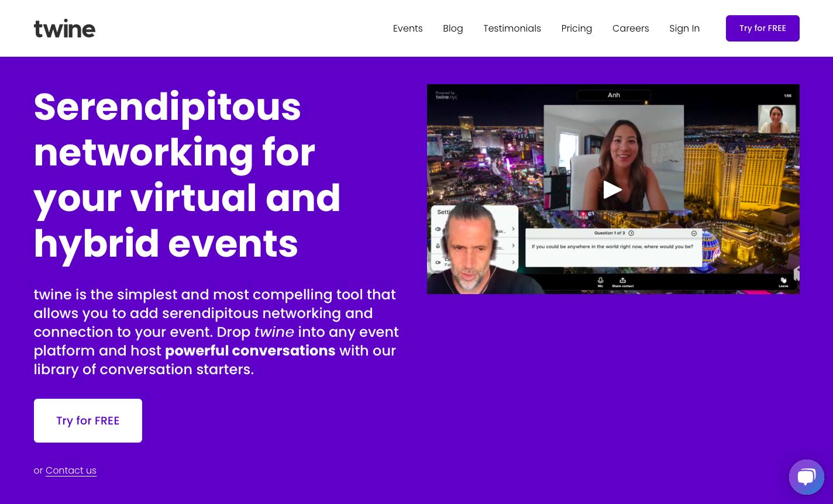Click the white Try for FREE button
Viewport: 833px width, 504px height.
coord(88,420)
